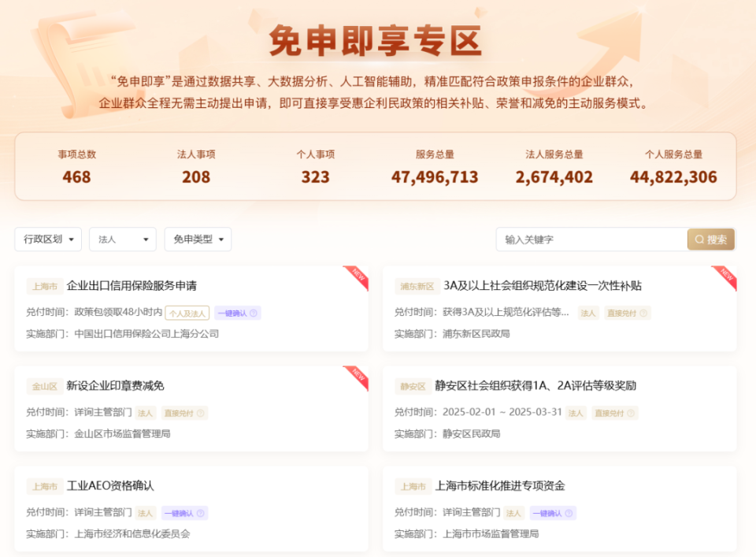Click the 搜索 search button
The image size is (756, 557).
point(711,240)
